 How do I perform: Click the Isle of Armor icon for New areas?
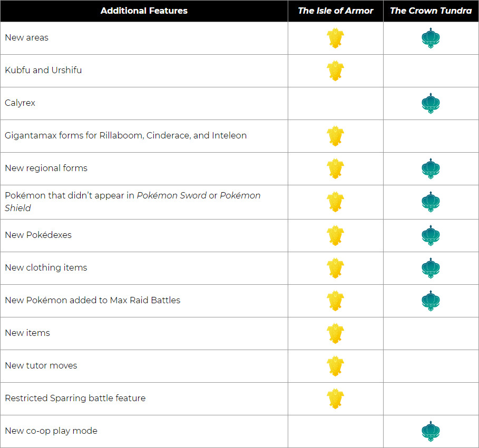pos(335,38)
